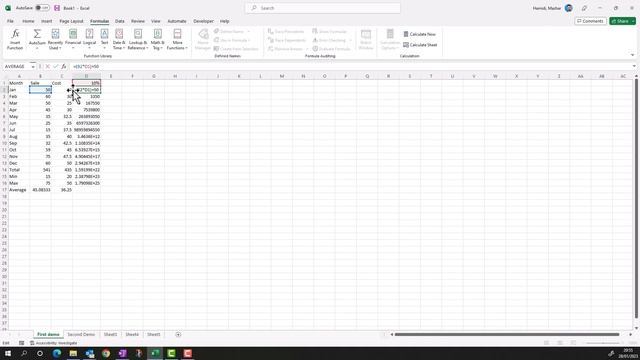The width and height of the screenshot is (640, 360).
Task: Open the Use in Formula dropdown
Action: pos(249,40)
